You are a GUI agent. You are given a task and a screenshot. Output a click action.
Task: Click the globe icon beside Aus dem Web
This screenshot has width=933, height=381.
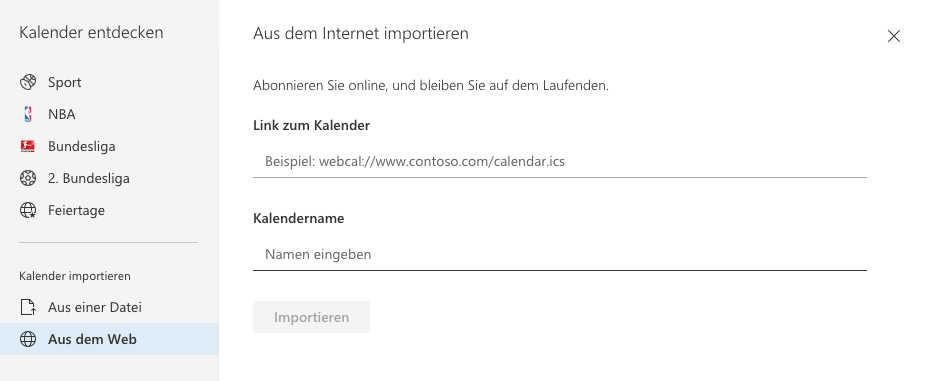coord(28,339)
